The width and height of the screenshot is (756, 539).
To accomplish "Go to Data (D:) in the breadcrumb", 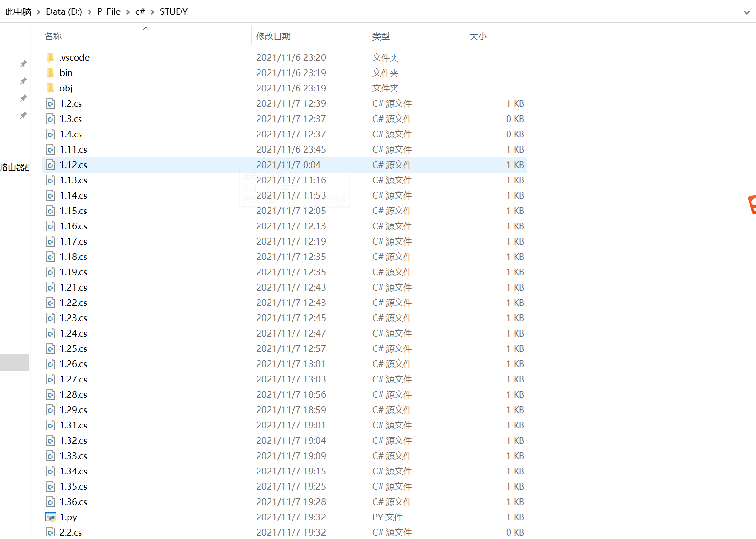I will (64, 11).
